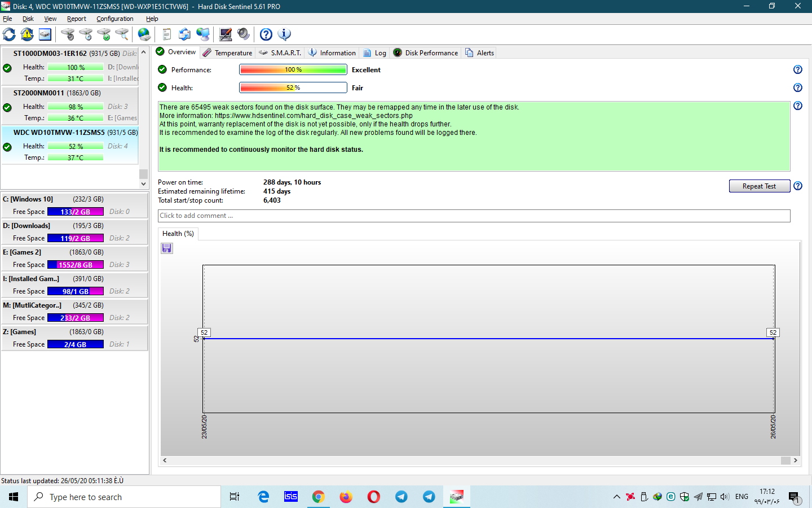Click help icon next to Repeat Test
Screen dimensions: 812x508
tap(798, 186)
